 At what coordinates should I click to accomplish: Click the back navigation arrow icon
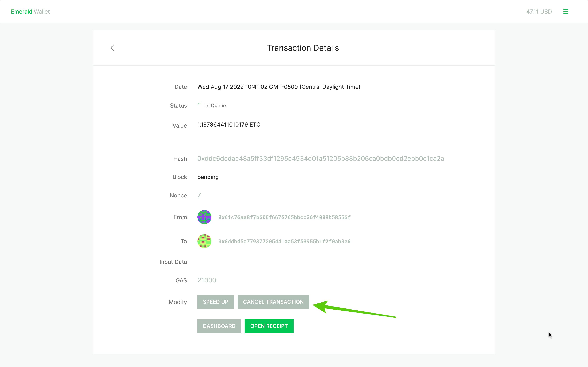pos(112,47)
